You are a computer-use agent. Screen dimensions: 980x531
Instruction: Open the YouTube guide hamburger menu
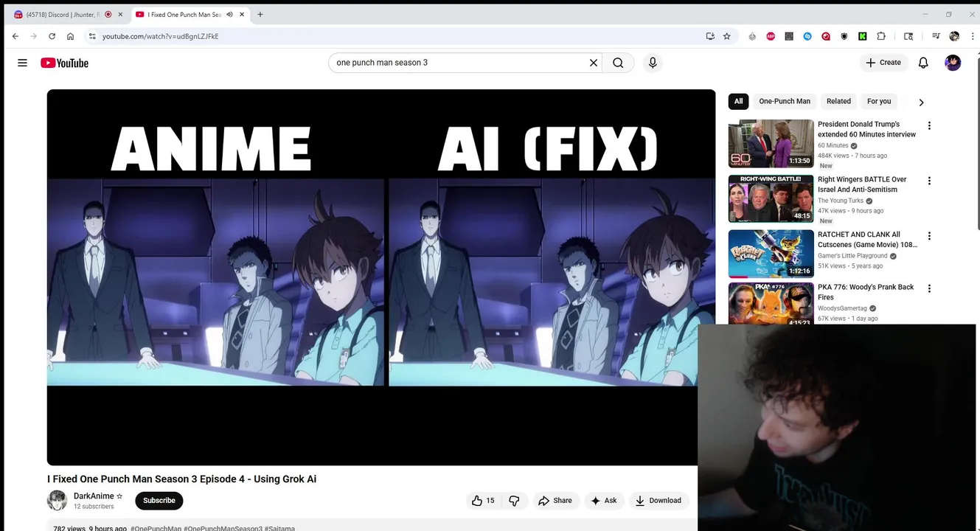22,63
